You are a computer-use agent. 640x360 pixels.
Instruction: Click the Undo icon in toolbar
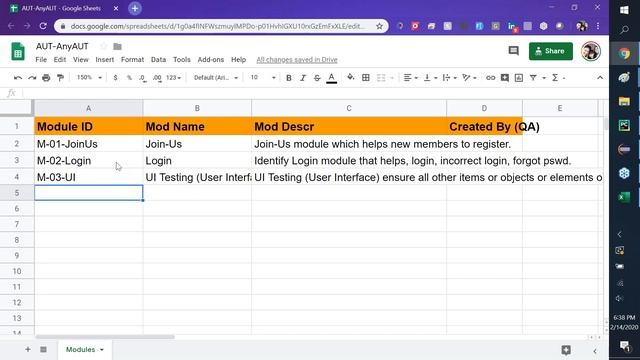pos(18,78)
